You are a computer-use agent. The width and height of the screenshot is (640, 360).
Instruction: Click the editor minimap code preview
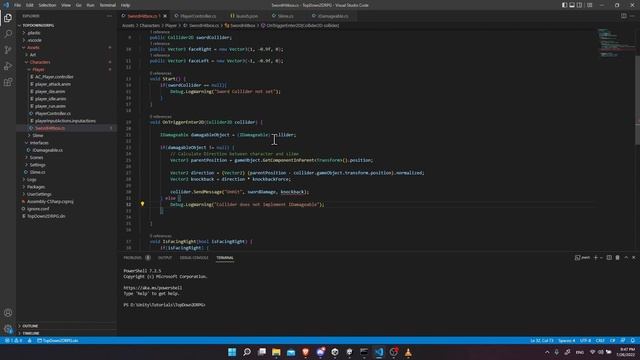616,42
